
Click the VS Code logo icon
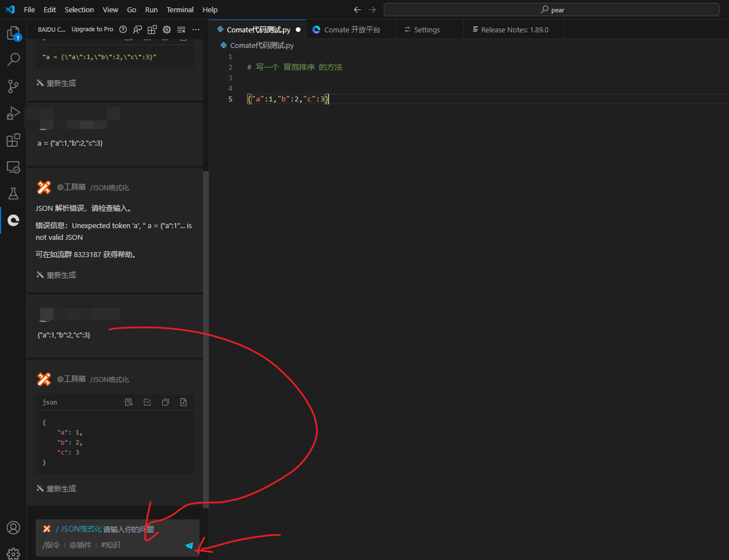pos(10,9)
